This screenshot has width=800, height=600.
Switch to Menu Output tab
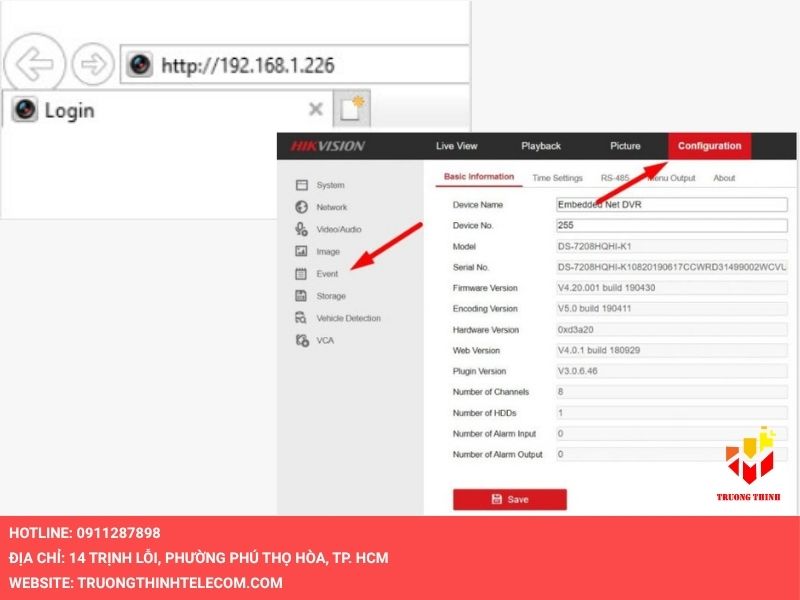click(671, 178)
